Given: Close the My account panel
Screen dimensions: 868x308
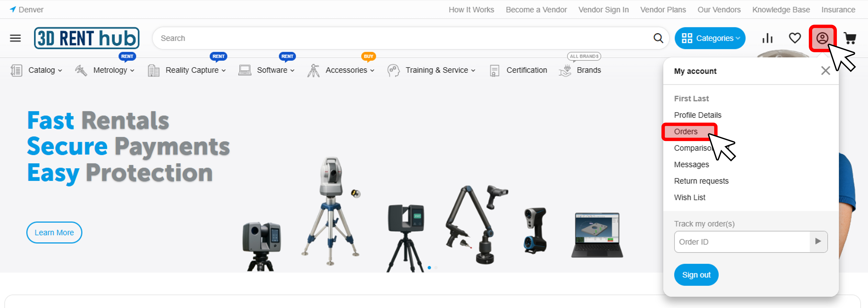Looking at the screenshot, I should [x=825, y=71].
